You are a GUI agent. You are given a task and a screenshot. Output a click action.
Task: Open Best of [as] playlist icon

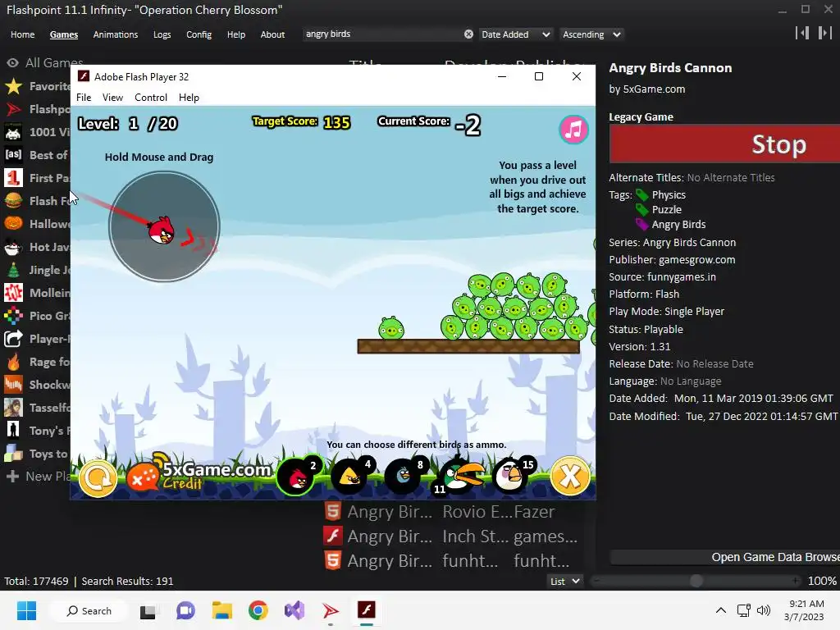coord(13,155)
